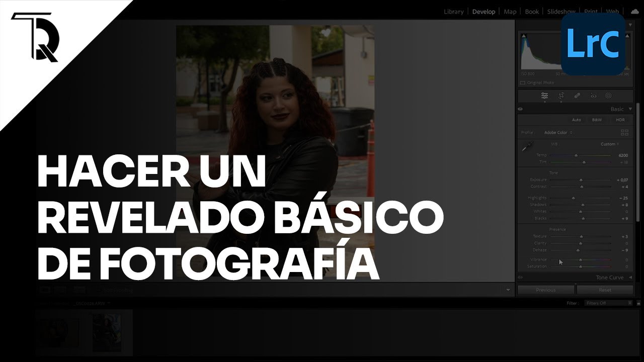Screen dimensions: 644x362
Task: Open the Profile Browser grid icon
Action: tap(624, 133)
